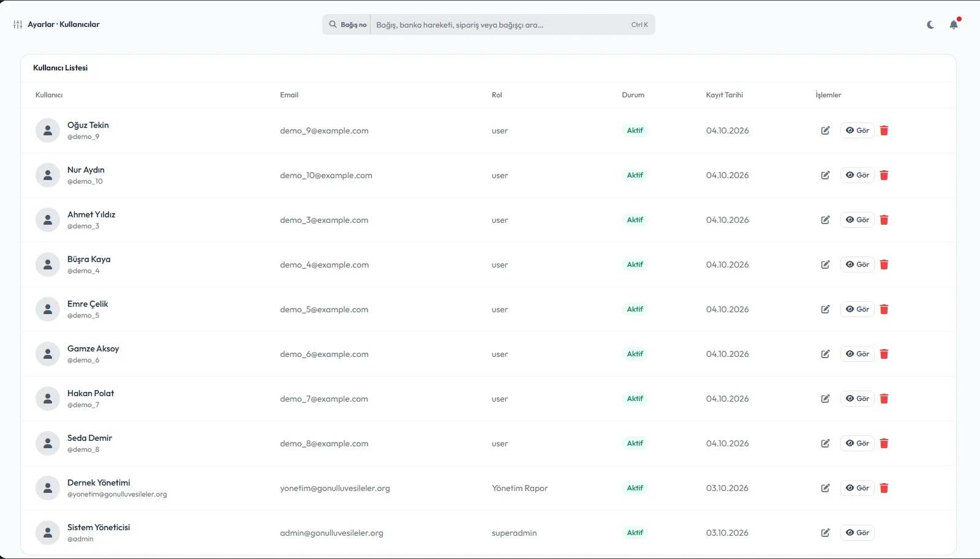This screenshot has height=559, width=980.
Task: Open Seda Demir details via Gör
Action: [x=858, y=443]
